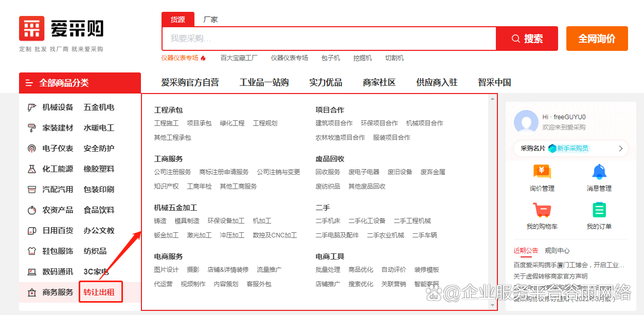Click 百大宝藏工厂 suggestion link
The image size is (644, 315).
[x=239, y=58]
